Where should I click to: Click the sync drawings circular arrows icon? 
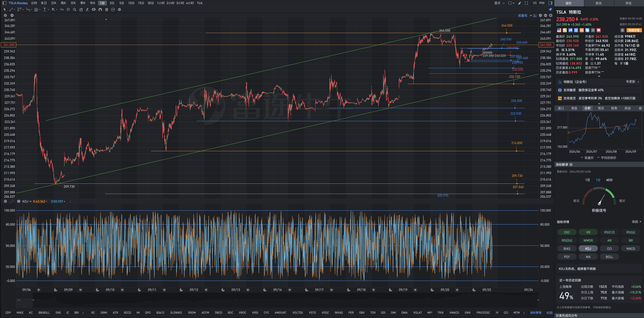tap(113, 9)
